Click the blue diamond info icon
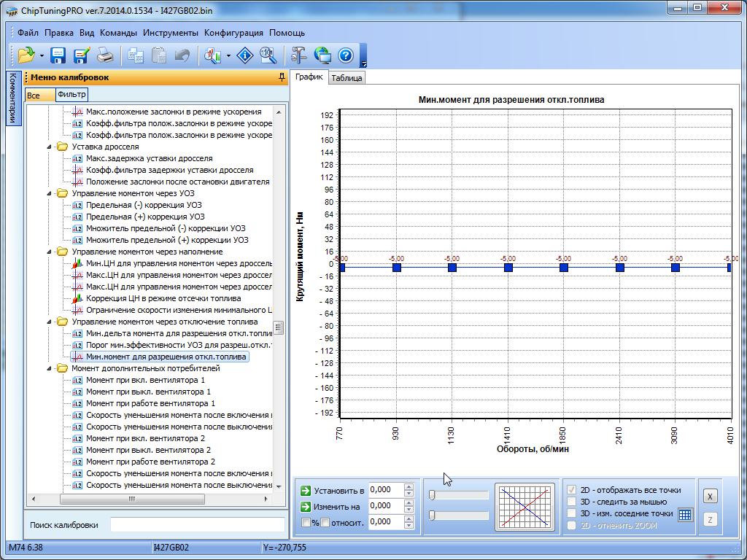The width and height of the screenshot is (747, 560). (x=246, y=55)
